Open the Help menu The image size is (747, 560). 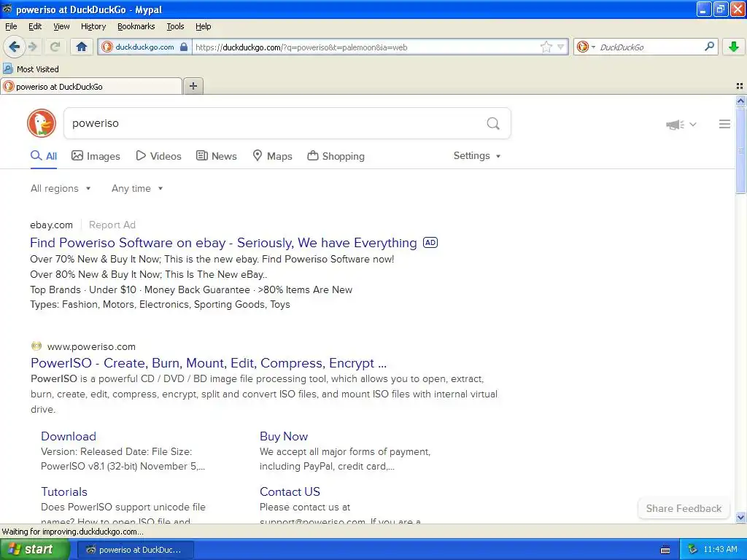point(203,26)
